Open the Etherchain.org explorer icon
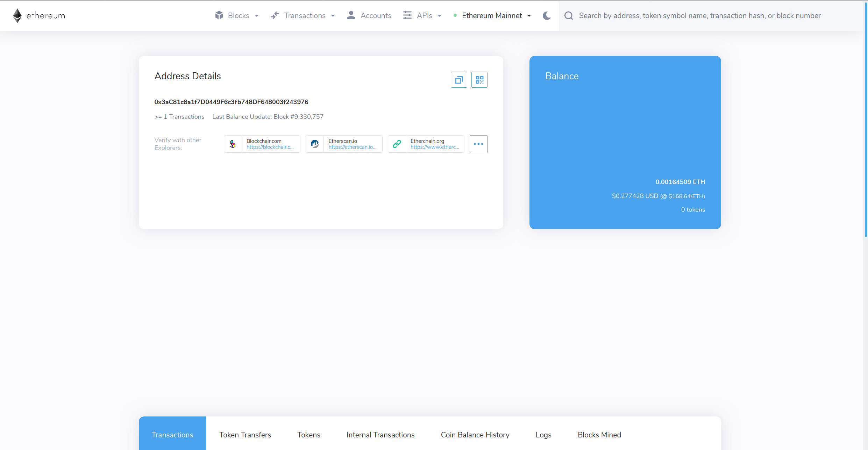This screenshot has width=868, height=450. point(397,144)
